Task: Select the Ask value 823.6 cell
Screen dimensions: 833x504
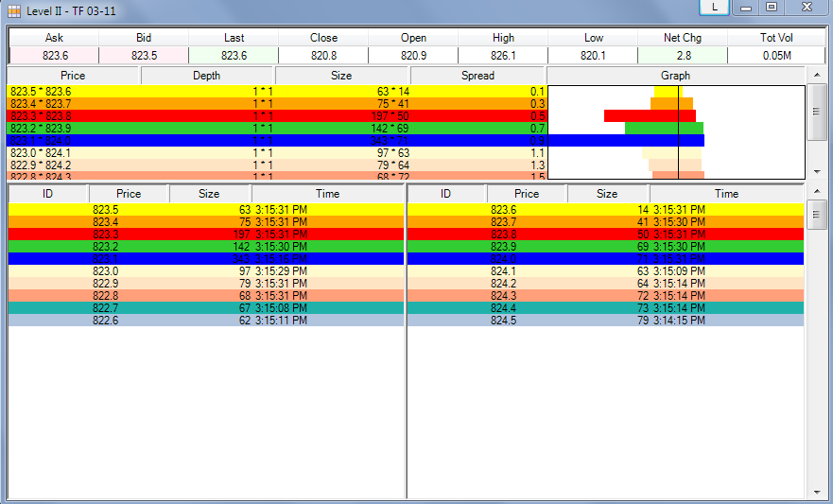Action: (x=54, y=55)
